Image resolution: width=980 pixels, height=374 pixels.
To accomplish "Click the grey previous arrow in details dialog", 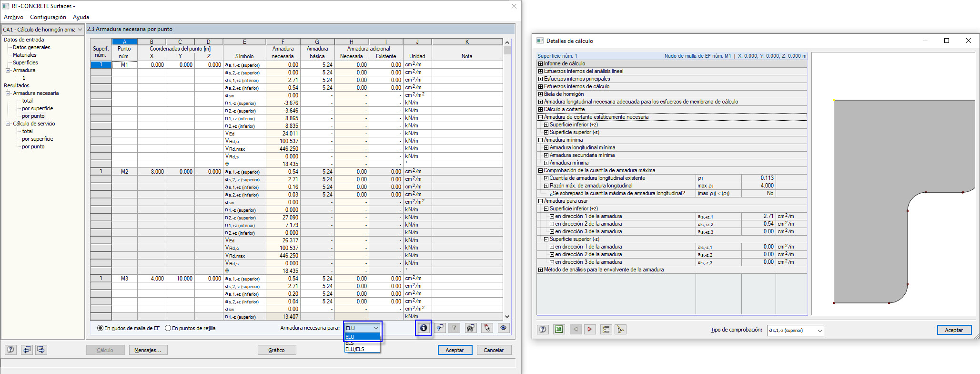I will click(x=576, y=329).
